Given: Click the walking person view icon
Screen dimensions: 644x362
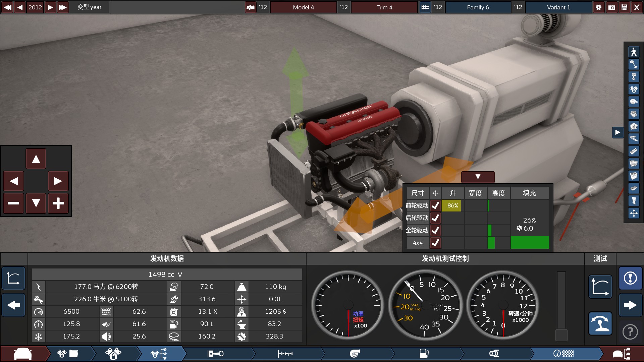Looking at the screenshot, I should 634,52.
